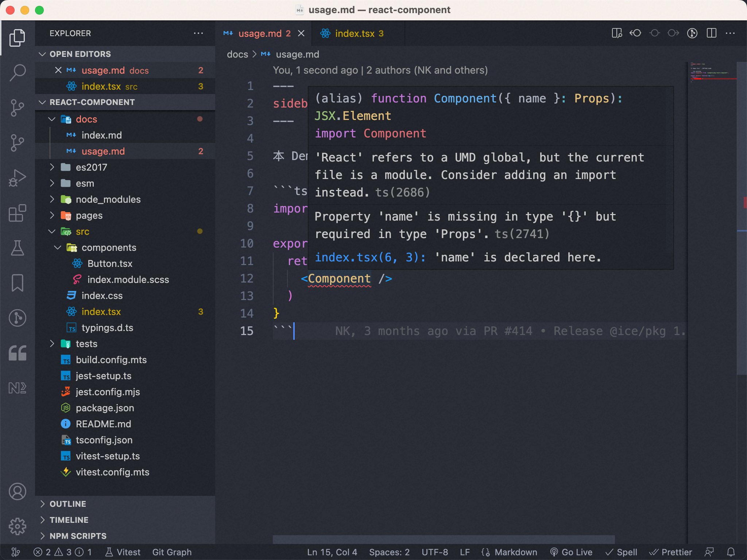The width and height of the screenshot is (747, 560).
Task: Open editor More Actions menu
Action: [x=730, y=33]
